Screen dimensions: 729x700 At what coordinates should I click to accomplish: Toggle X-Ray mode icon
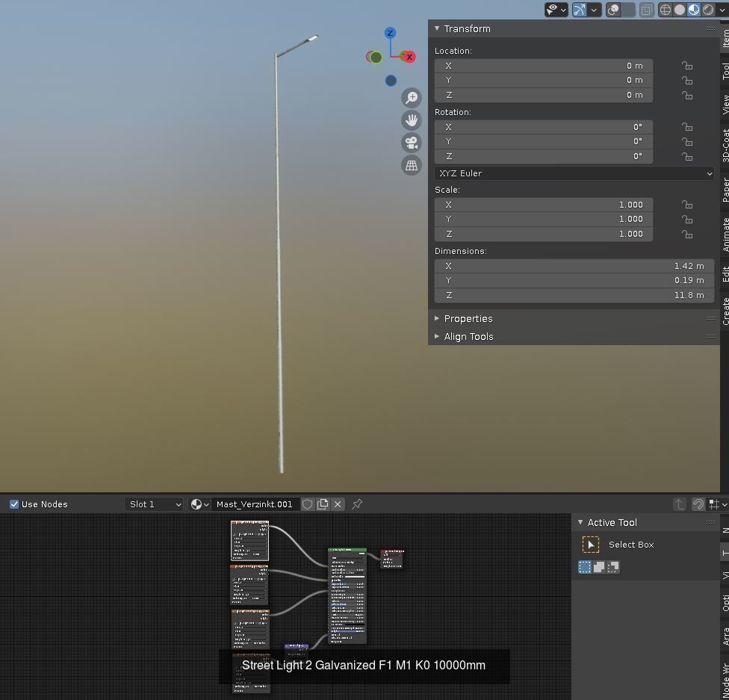(646, 10)
